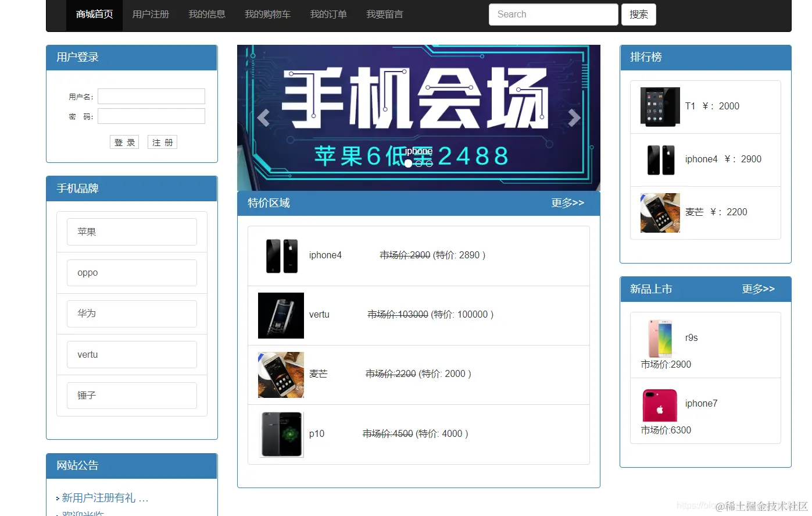Click the 网站公告 panel header

point(132,465)
